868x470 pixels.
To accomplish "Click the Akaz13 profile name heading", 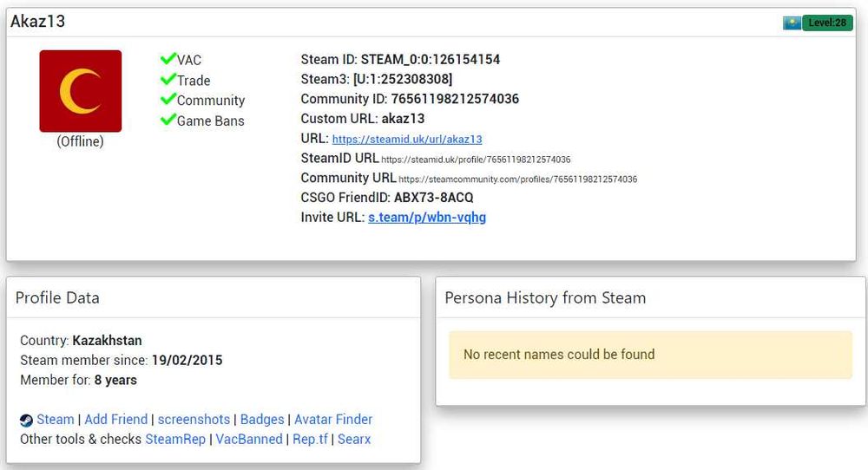I will pyautogui.click(x=37, y=21).
